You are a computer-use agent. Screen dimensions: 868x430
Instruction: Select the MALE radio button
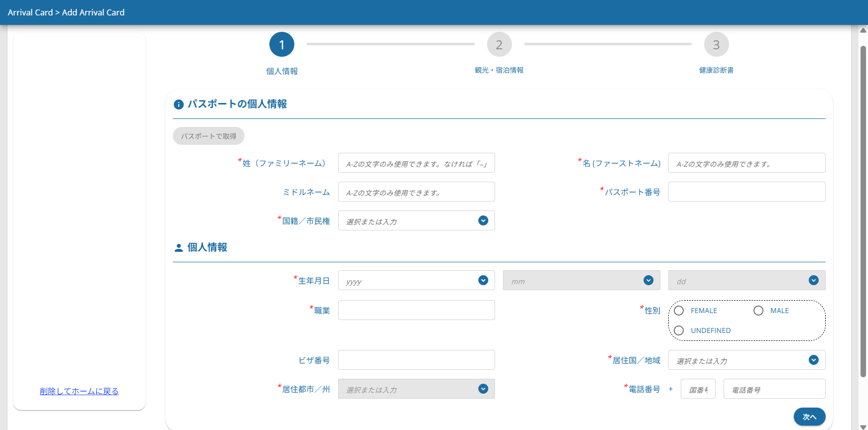758,311
